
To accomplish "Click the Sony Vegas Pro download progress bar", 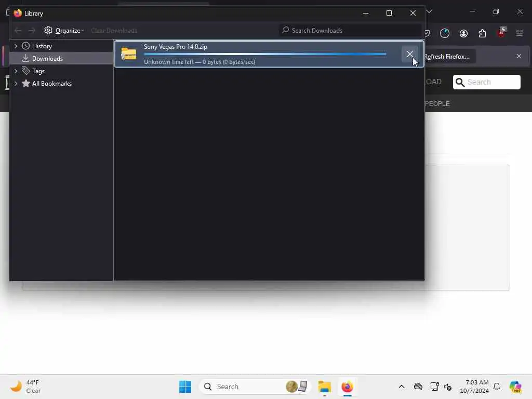I will [x=265, y=54].
